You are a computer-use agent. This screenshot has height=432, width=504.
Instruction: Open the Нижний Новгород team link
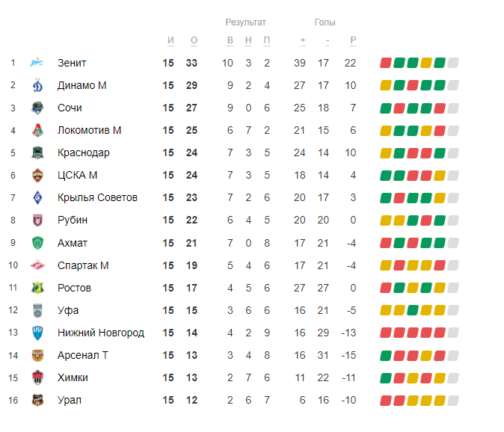pyautogui.click(x=101, y=333)
